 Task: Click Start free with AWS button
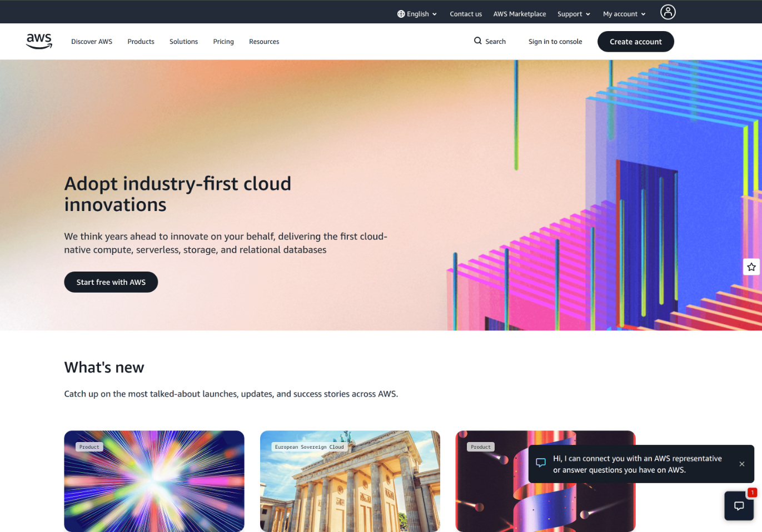(x=111, y=282)
